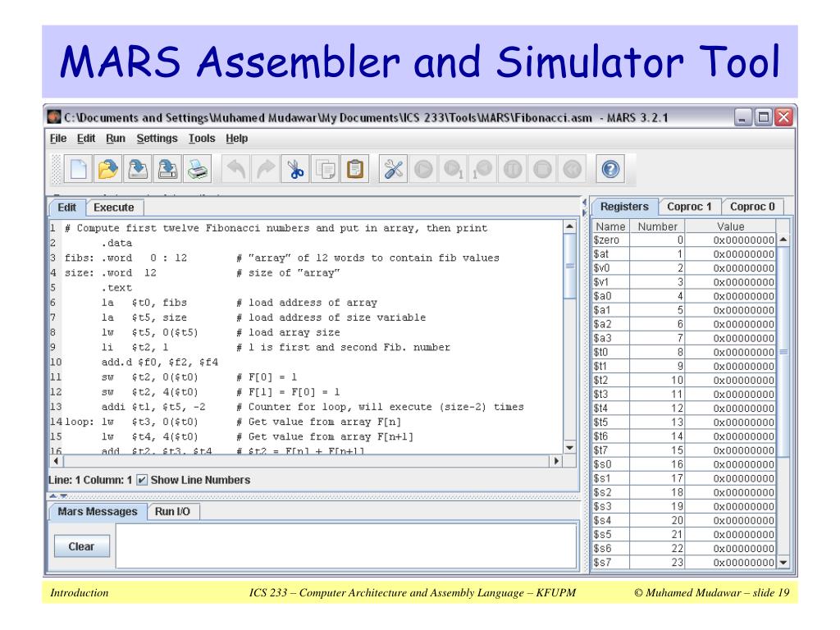Click editor vertical scrollbar down arrow
Screen dimensions: 840x630
coord(569,447)
